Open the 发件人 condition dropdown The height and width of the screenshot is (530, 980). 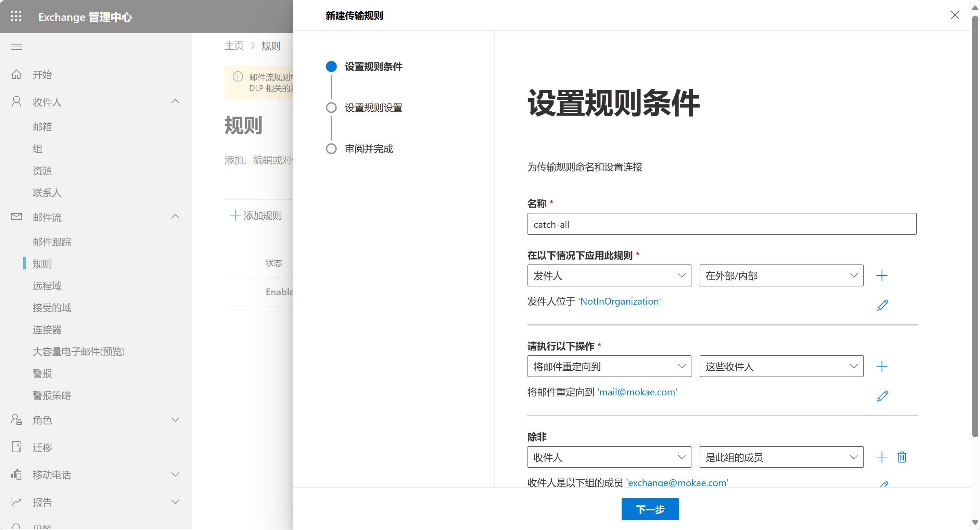point(609,275)
